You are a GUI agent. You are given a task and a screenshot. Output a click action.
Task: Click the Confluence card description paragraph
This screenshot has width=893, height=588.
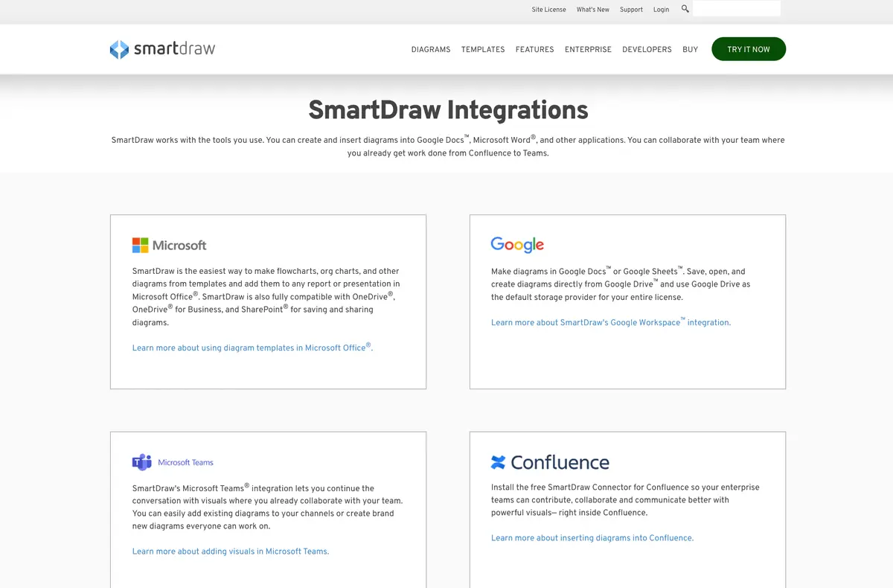625,499
